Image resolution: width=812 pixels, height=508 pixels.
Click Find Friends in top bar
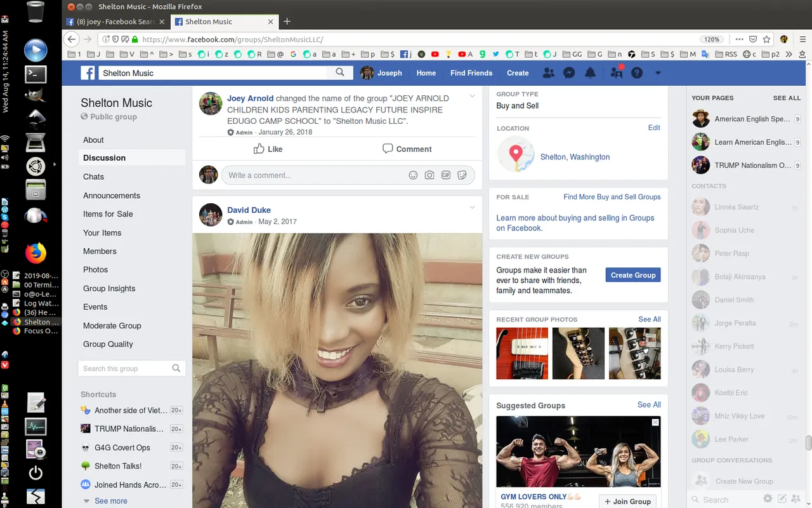pos(471,73)
